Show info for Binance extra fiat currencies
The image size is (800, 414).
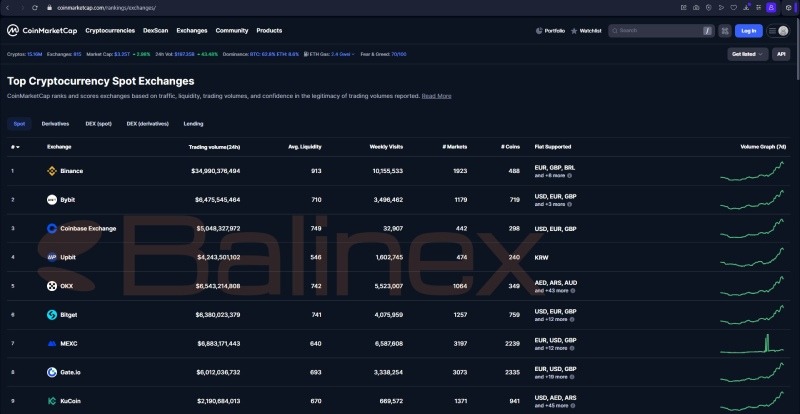point(569,176)
